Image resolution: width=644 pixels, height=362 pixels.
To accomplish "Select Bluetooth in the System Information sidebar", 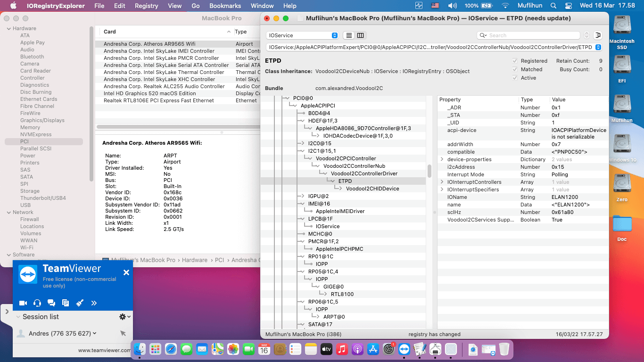I will (x=32, y=57).
